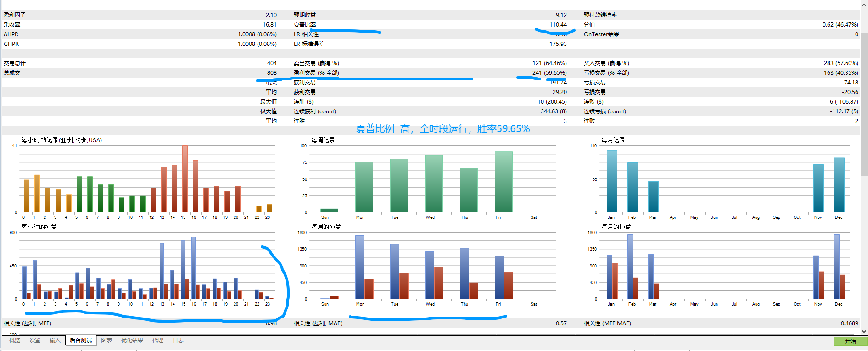Click the scrollbar up arrow

pyautogui.click(x=864, y=5)
